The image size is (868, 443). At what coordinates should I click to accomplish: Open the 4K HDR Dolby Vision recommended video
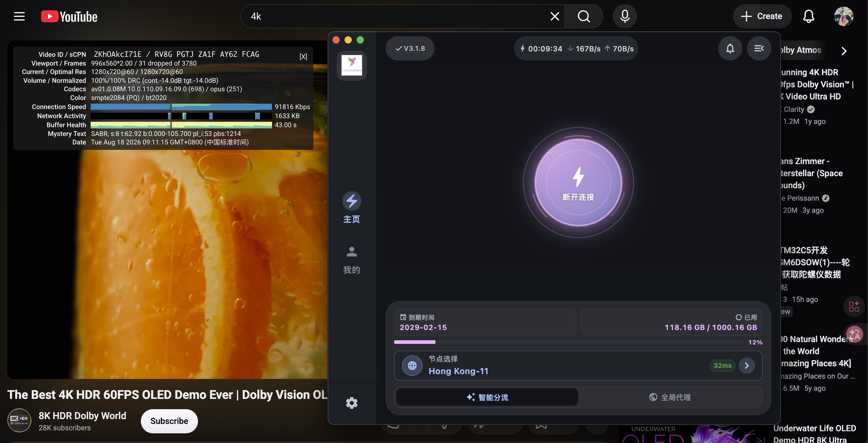pyautogui.click(x=818, y=84)
